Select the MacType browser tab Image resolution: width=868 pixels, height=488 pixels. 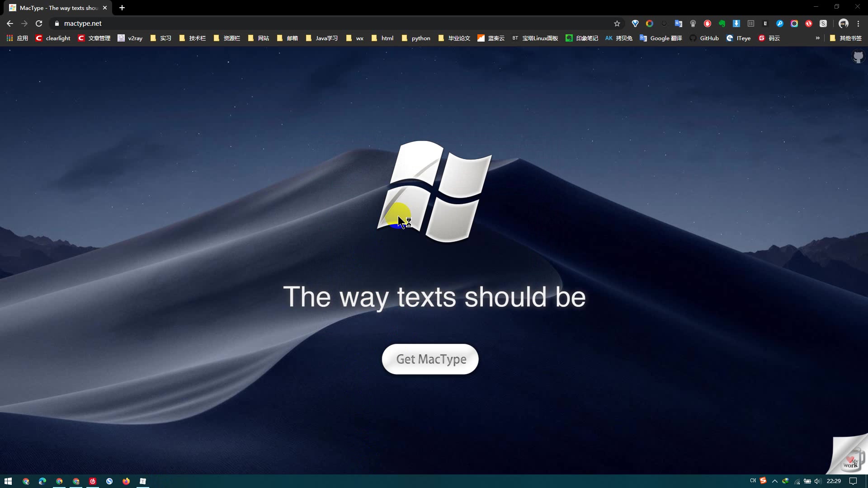pyautogui.click(x=59, y=8)
